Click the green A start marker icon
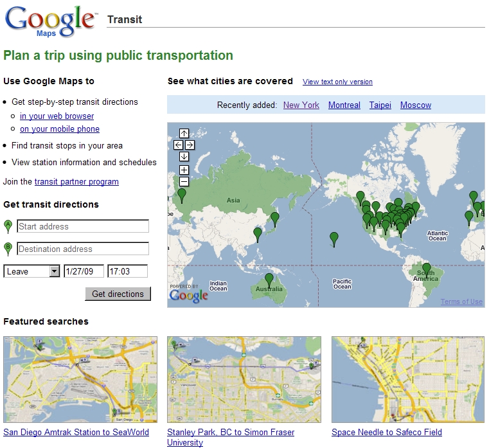489x448 pixels. pos(8,226)
